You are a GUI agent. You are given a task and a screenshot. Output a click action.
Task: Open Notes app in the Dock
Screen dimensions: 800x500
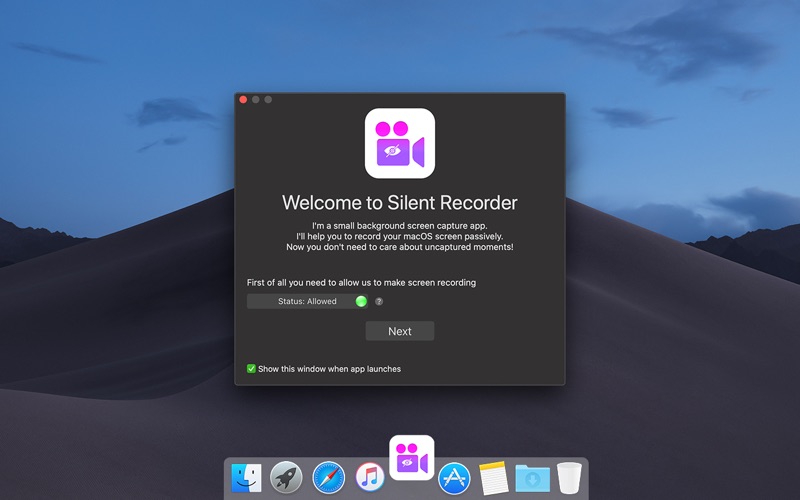pos(493,478)
